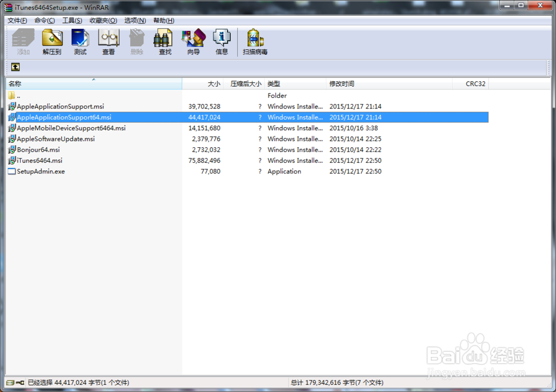Screen dimensions: 556x392
Task: Extract files using the 解压到 icon
Action: pyautogui.click(x=52, y=42)
